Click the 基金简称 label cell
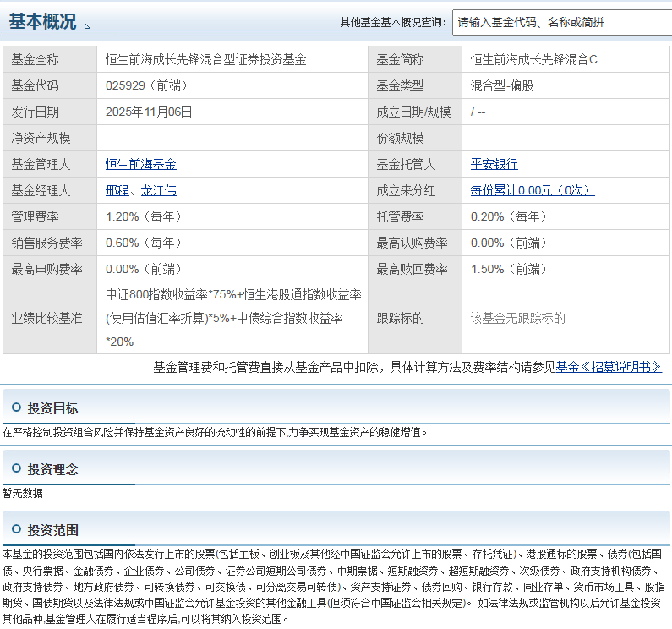Screen dimensions: 672x629 coord(415,59)
